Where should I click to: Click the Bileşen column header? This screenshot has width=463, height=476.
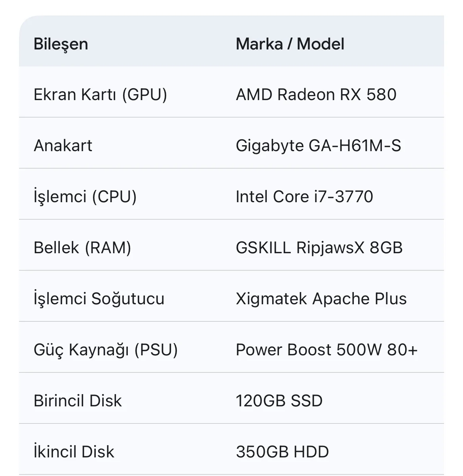coord(61,44)
